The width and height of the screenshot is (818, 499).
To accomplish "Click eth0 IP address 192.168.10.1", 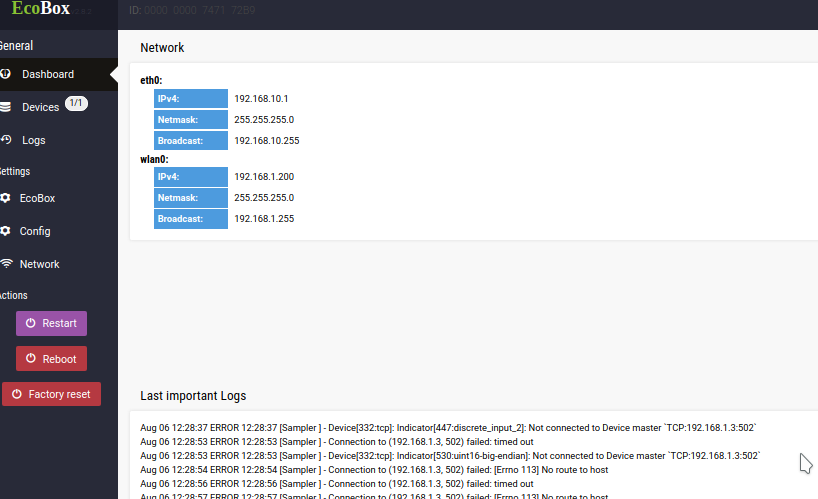I will click(x=261, y=99).
